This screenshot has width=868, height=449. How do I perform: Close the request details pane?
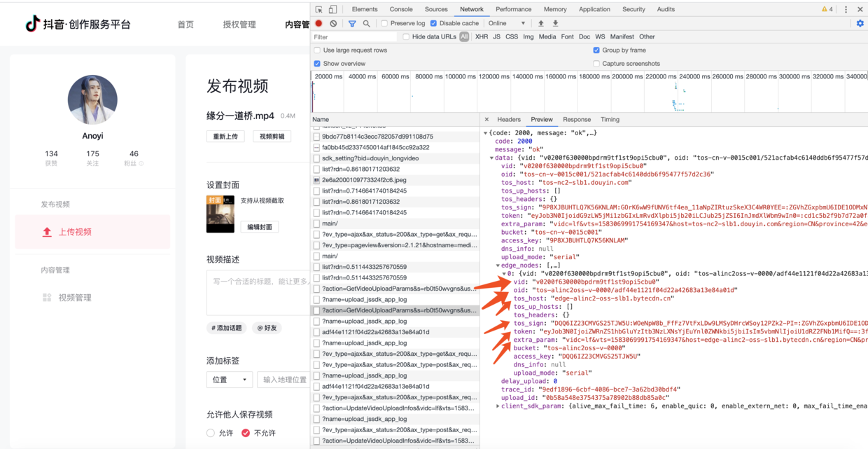click(486, 120)
